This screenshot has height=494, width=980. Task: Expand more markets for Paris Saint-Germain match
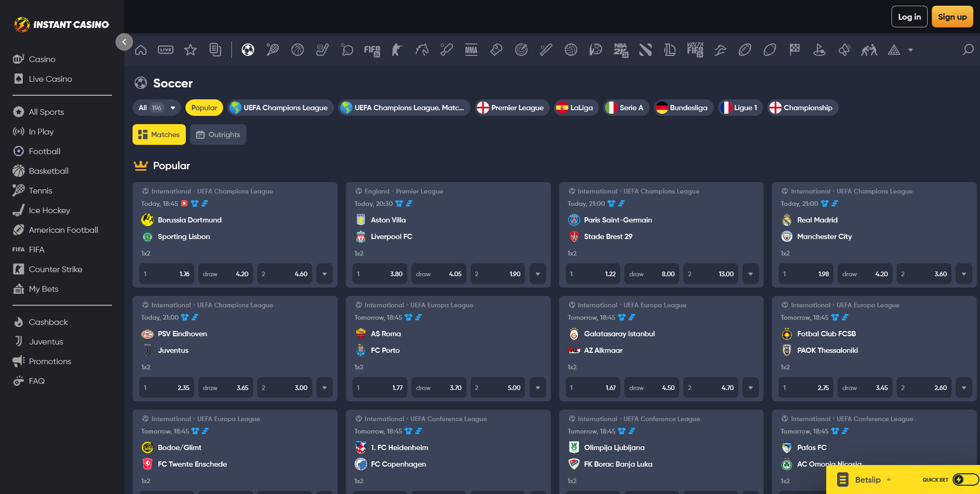[751, 274]
